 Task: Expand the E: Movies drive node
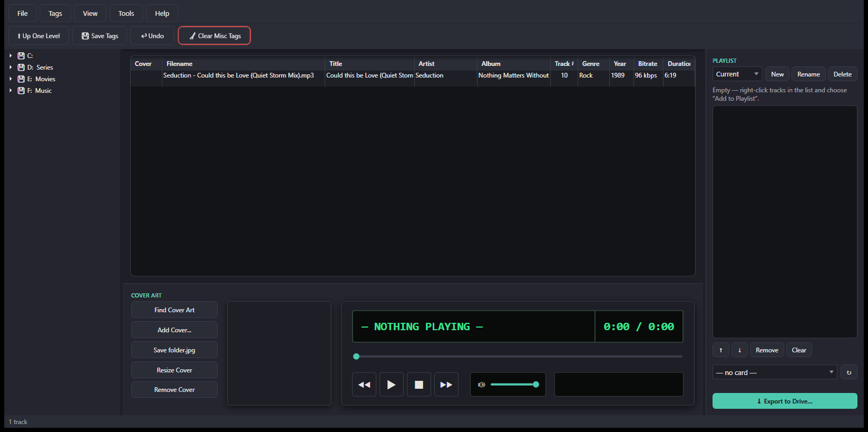[11, 79]
